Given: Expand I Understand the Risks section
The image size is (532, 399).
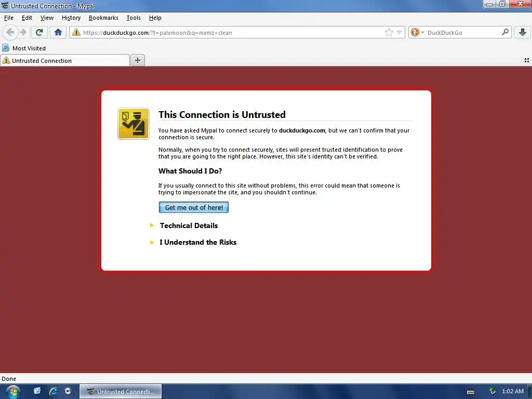Looking at the screenshot, I should click(198, 242).
